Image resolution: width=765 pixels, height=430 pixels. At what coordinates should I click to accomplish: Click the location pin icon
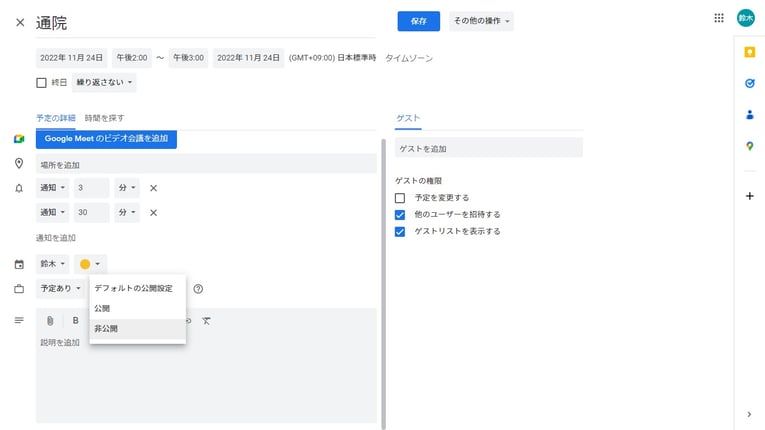pyautogui.click(x=19, y=164)
